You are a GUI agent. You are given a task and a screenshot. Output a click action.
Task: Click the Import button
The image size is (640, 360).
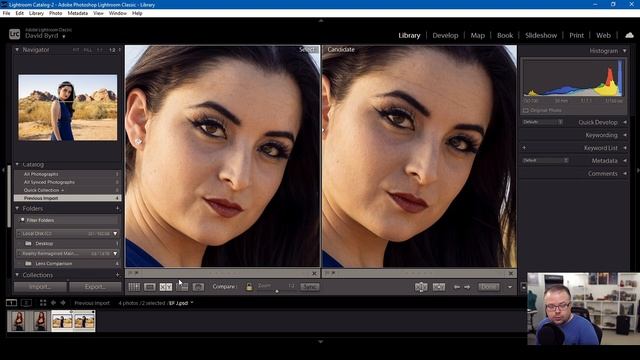[40, 287]
